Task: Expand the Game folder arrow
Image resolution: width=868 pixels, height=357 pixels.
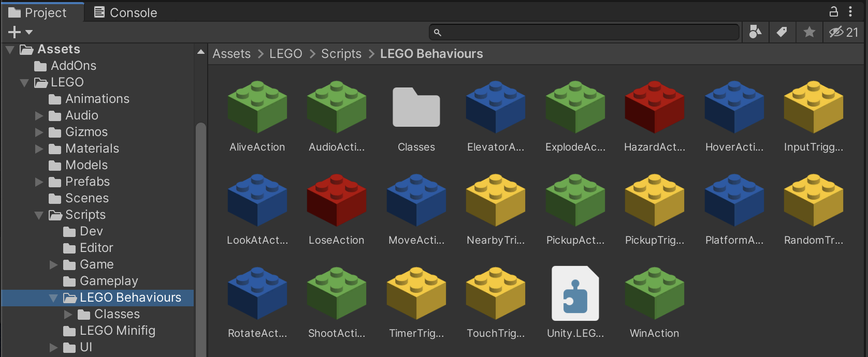Action: pyautogui.click(x=53, y=264)
